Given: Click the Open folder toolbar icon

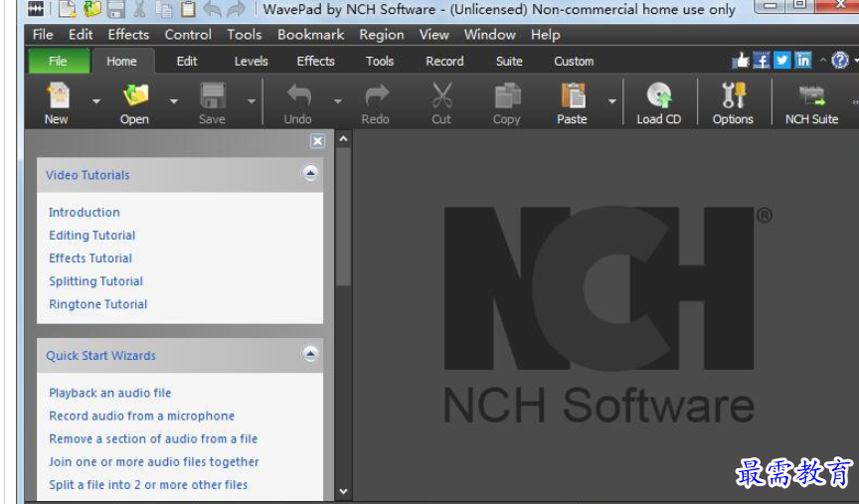Looking at the screenshot, I should [134, 96].
